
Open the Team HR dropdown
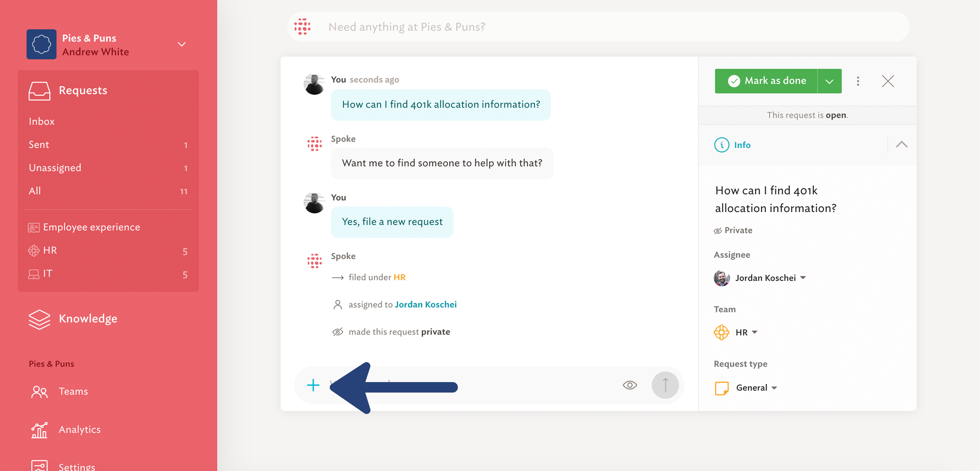746,332
